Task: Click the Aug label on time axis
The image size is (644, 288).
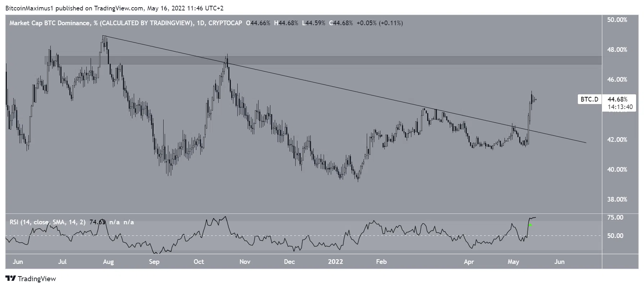Action: tap(108, 262)
